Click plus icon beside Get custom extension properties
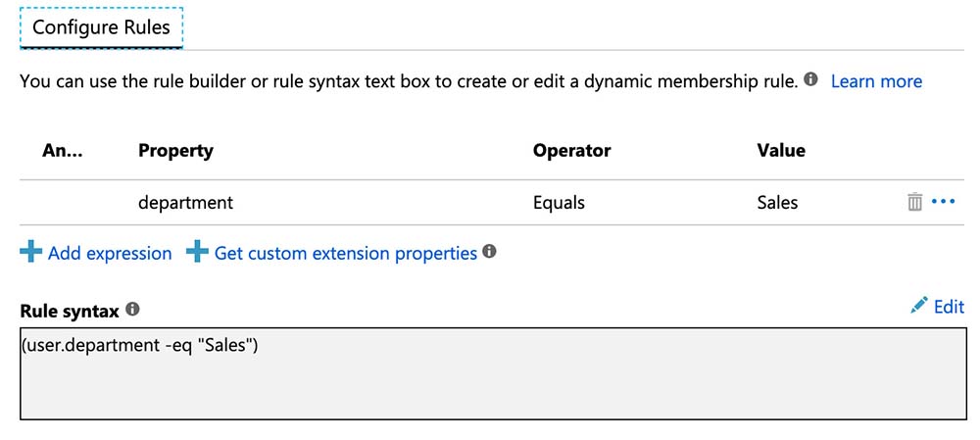 [197, 253]
